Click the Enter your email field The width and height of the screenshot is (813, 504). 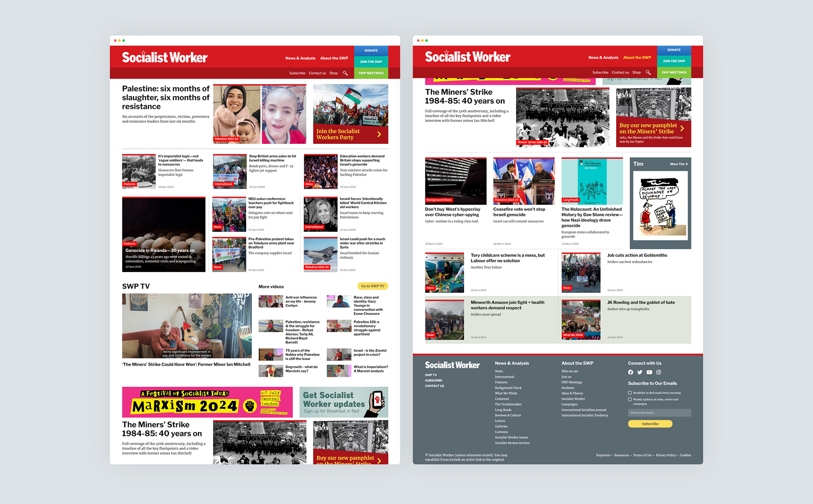point(659,413)
